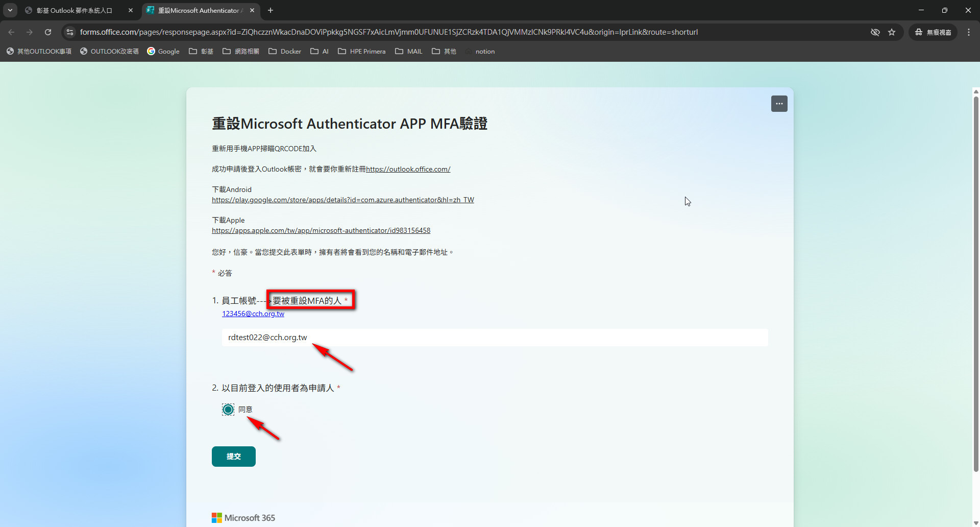
Task: Click the back navigation arrow
Action: point(12,32)
